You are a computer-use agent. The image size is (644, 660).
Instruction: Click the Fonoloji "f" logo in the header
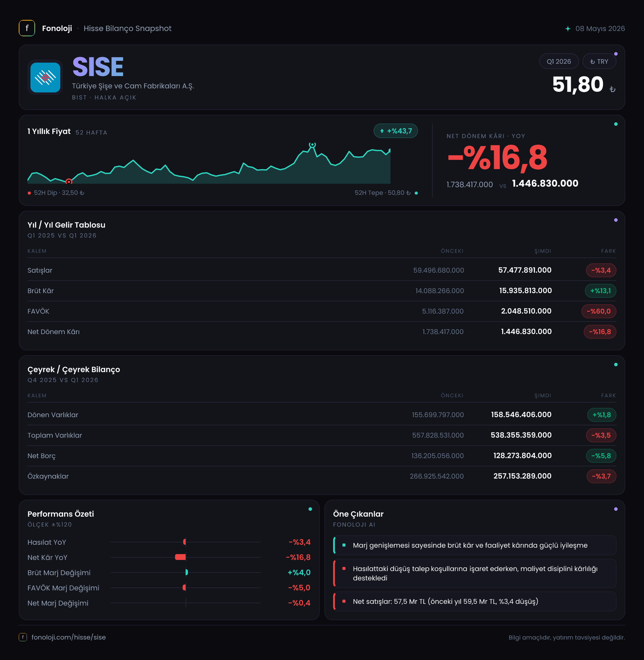(27, 28)
